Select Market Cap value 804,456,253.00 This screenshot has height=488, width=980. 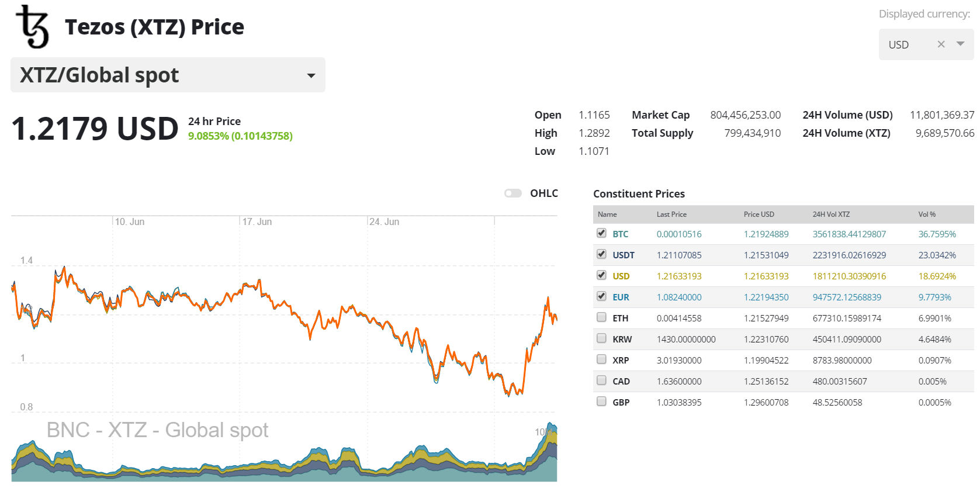coord(746,115)
